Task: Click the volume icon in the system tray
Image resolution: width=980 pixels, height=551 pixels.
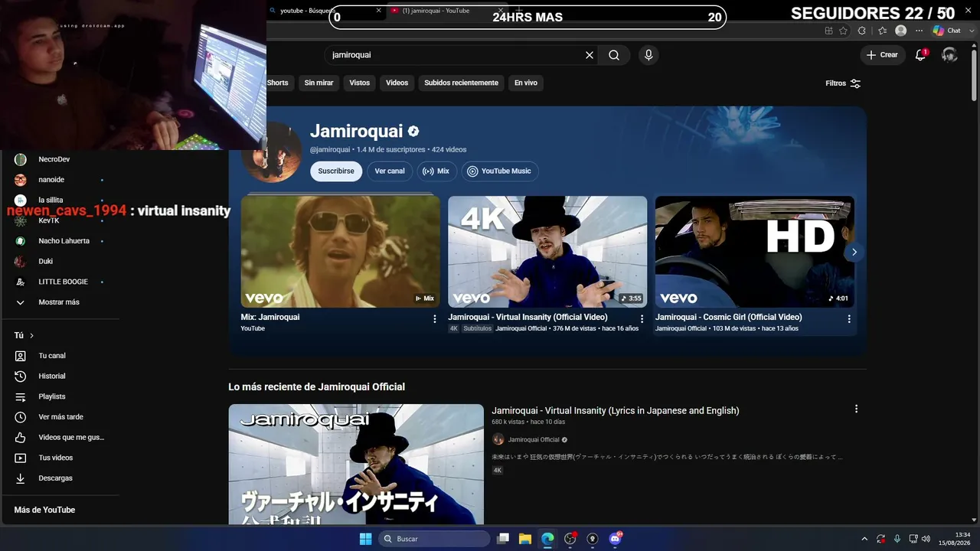Action: [926, 539]
